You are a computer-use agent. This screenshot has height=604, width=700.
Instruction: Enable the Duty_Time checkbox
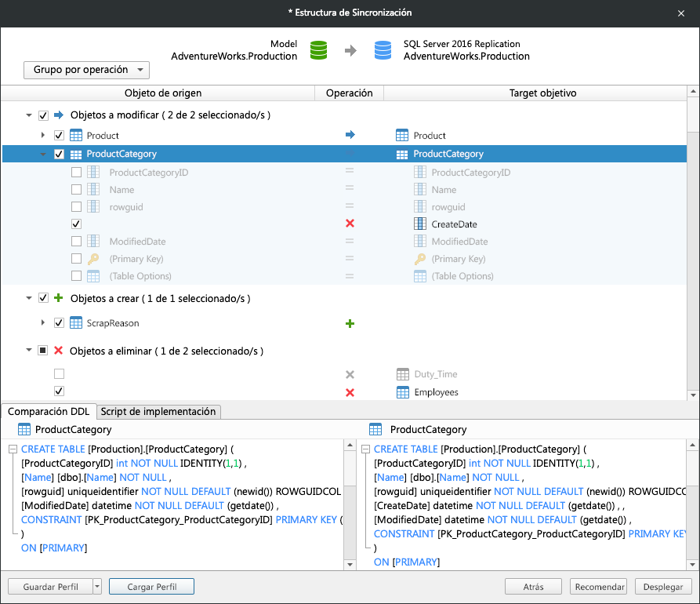pos(59,374)
